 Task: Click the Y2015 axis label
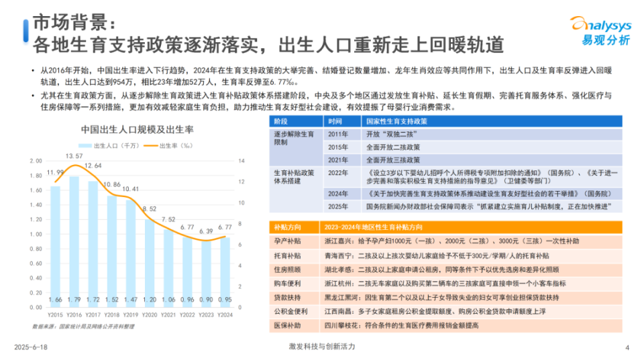click(x=55, y=315)
